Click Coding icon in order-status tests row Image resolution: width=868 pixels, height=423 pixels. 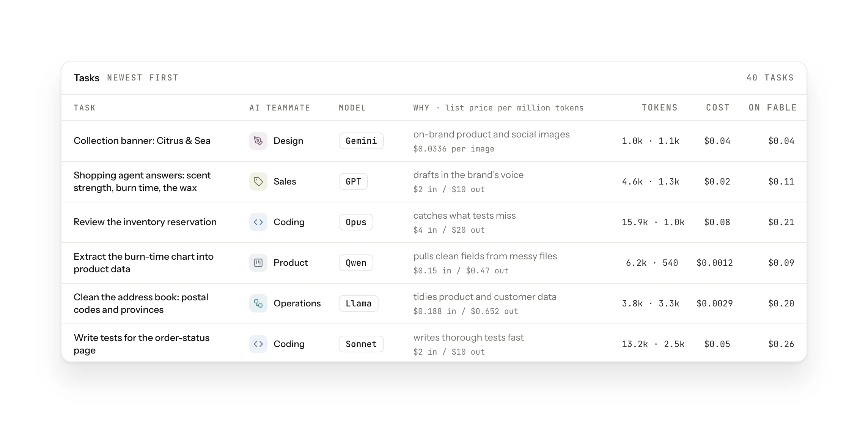click(x=258, y=344)
